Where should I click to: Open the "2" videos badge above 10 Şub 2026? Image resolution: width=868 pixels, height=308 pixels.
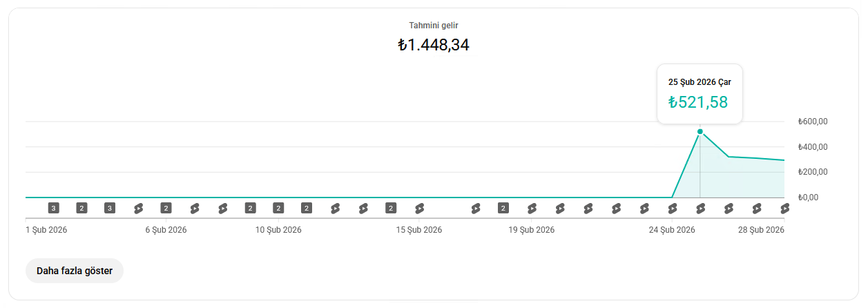click(278, 208)
